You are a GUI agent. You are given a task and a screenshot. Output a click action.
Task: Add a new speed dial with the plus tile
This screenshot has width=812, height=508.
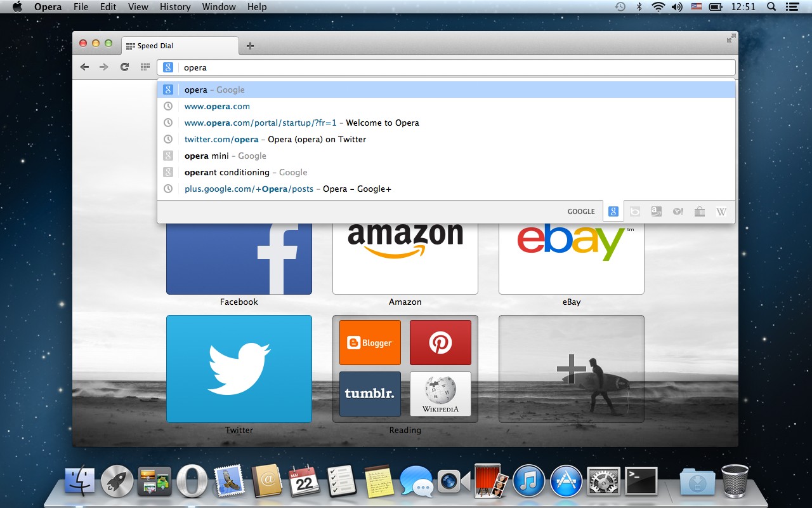571,368
